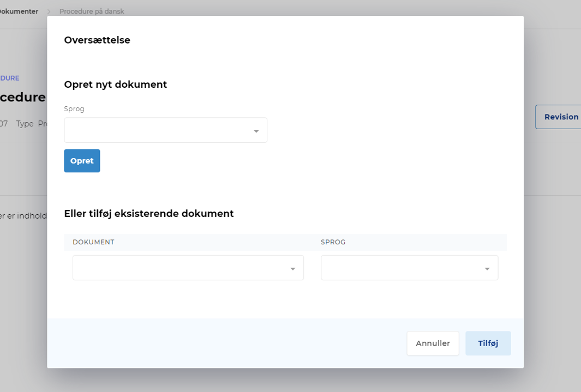Image resolution: width=581 pixels, height=392 pixels.
Task: Confirm with the Tilføj button
Action: coord(488,343)
